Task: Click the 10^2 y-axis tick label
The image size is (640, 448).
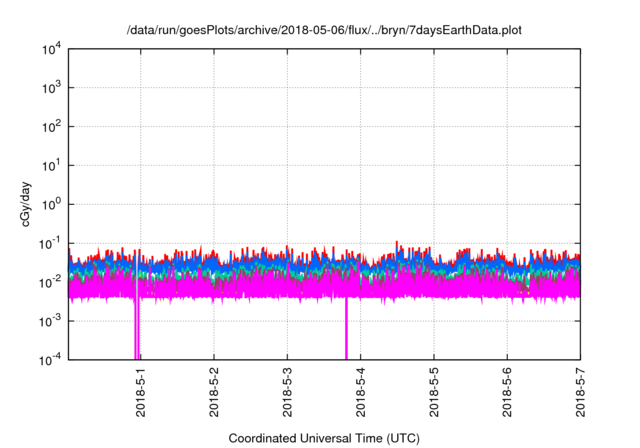Action: point(51,127)
